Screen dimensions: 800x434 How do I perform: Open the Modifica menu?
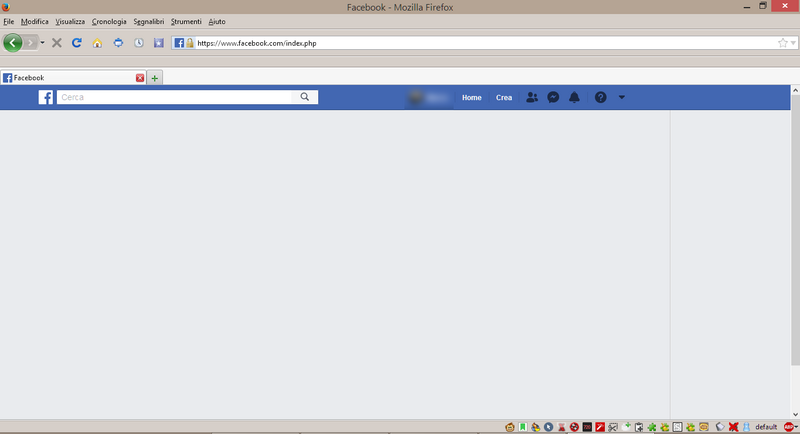35,21
